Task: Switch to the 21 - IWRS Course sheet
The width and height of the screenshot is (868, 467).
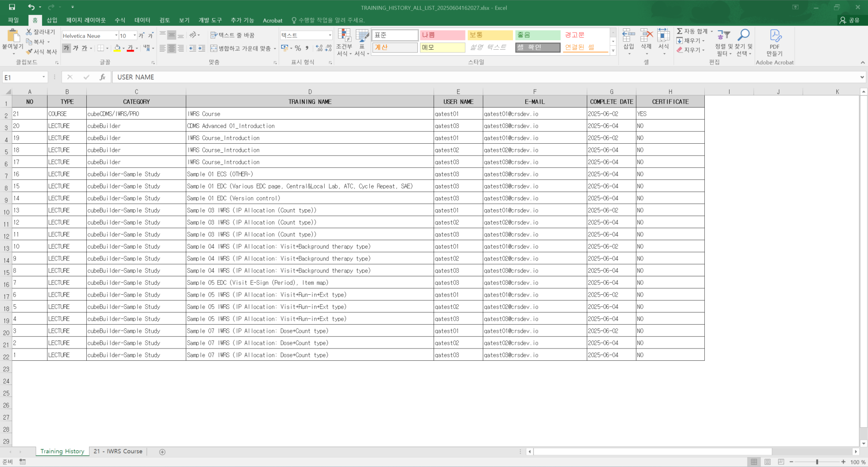Action: (x=118, y=451)
